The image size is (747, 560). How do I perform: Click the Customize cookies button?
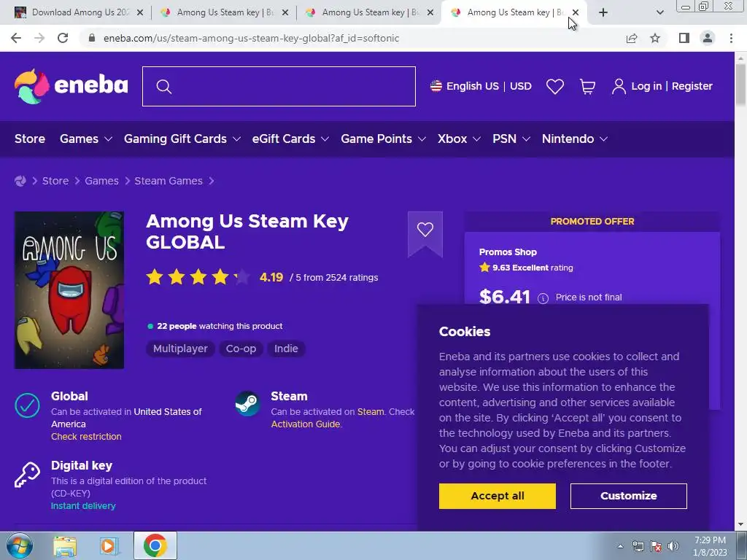point(628,496)
